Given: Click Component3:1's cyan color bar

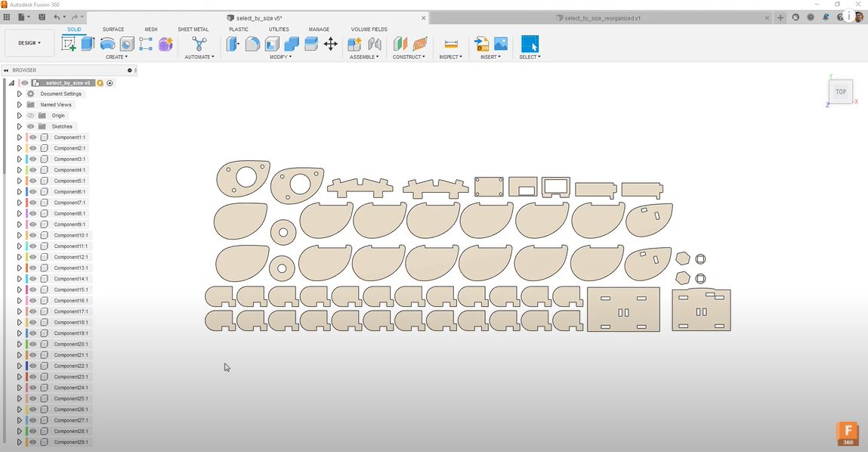Looking at the screenshot, I should (x=26, y=159).
